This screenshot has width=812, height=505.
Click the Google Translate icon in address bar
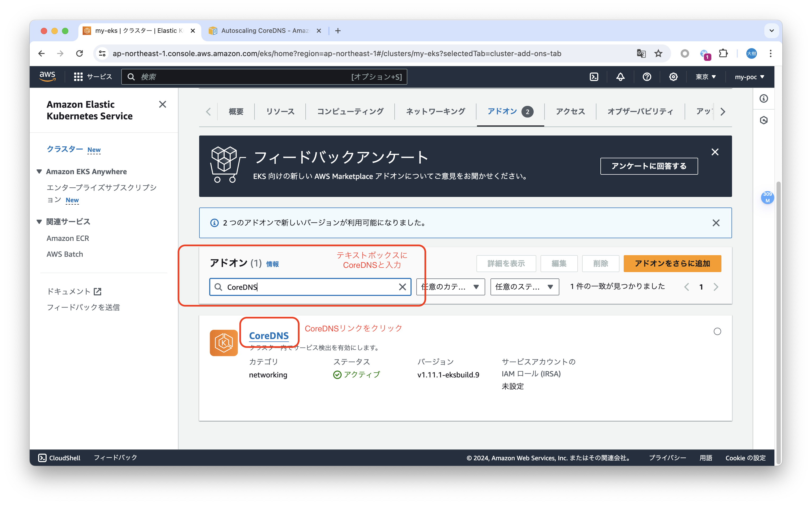click(641, 53)
